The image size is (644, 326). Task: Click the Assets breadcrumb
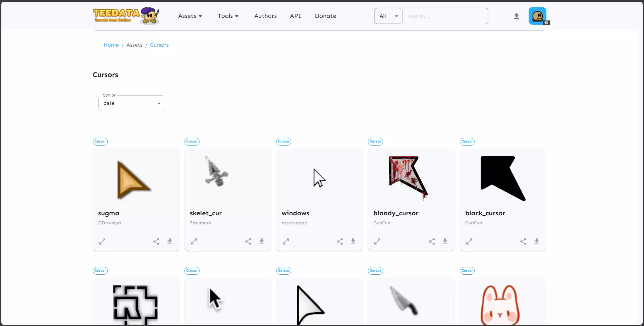135,45
